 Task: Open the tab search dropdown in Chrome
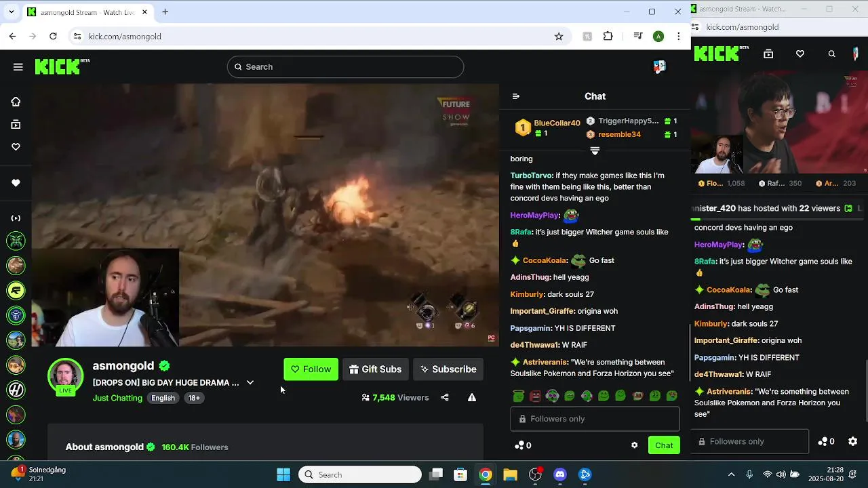click(x=11, y=12)
